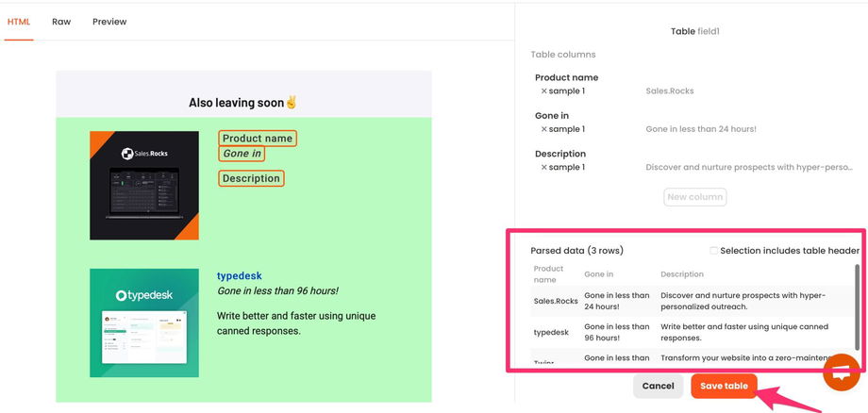Image resolution: width=868 pixels, height=413 pixels.
Task: Select the highlighted 'Description' label in email
Action: point(251,178)
